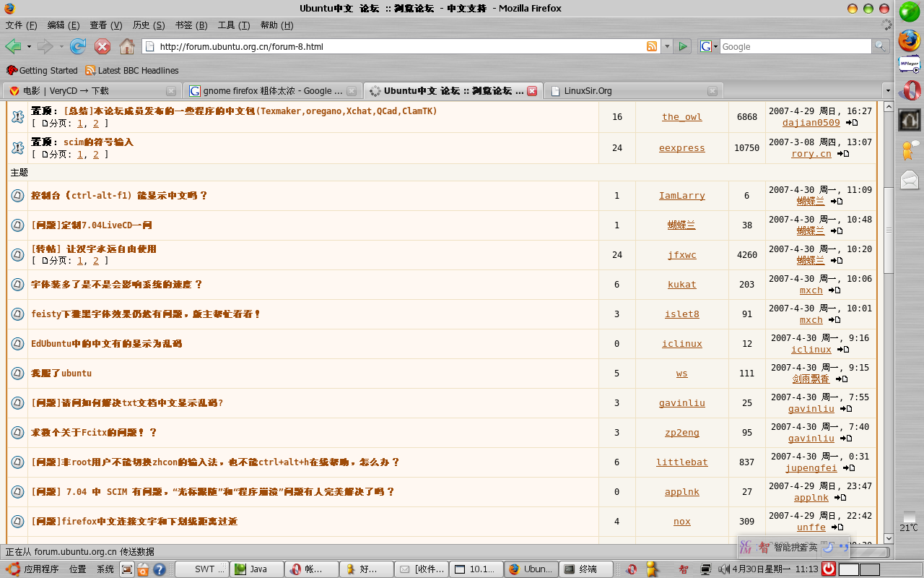Switch to the 终端 terminal taskbar window

click(x=586, y=569)
